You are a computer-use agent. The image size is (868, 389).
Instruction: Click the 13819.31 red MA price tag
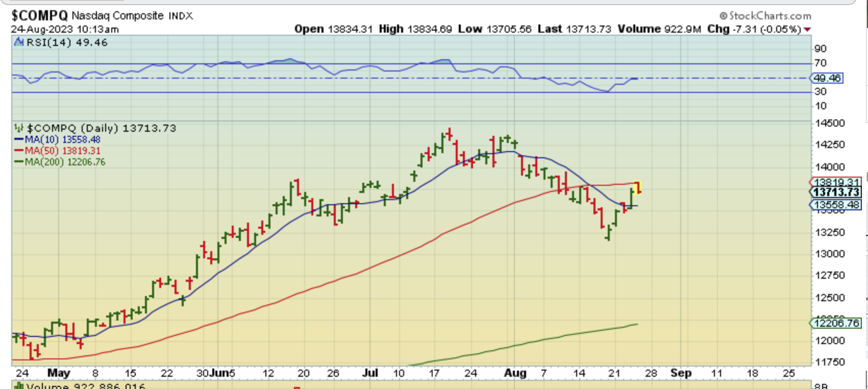(x=836, y=182)
